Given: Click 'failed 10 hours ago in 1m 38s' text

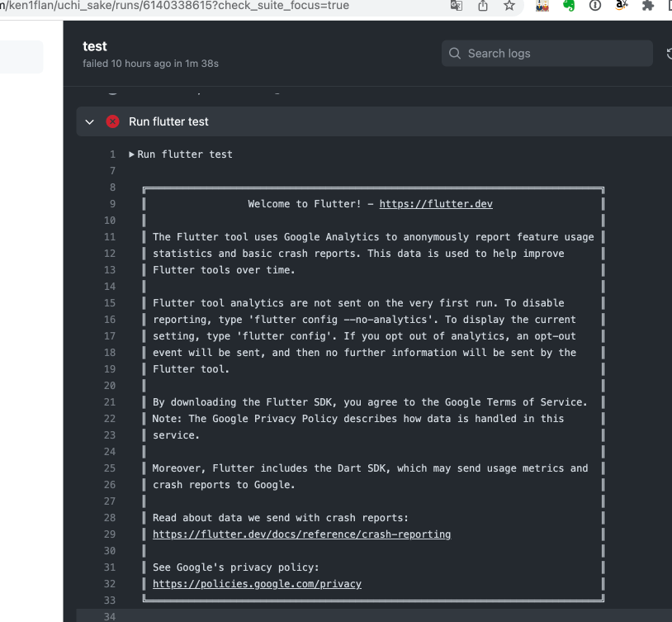Looking at the screenshot, I should coord(150,64).
